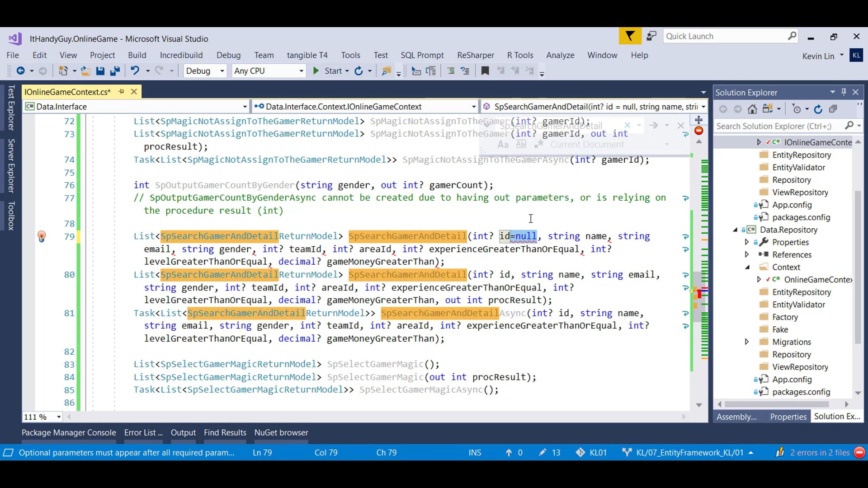
Task: Click the 2 errors in 2 files indicator
Action: coord(819,453)
